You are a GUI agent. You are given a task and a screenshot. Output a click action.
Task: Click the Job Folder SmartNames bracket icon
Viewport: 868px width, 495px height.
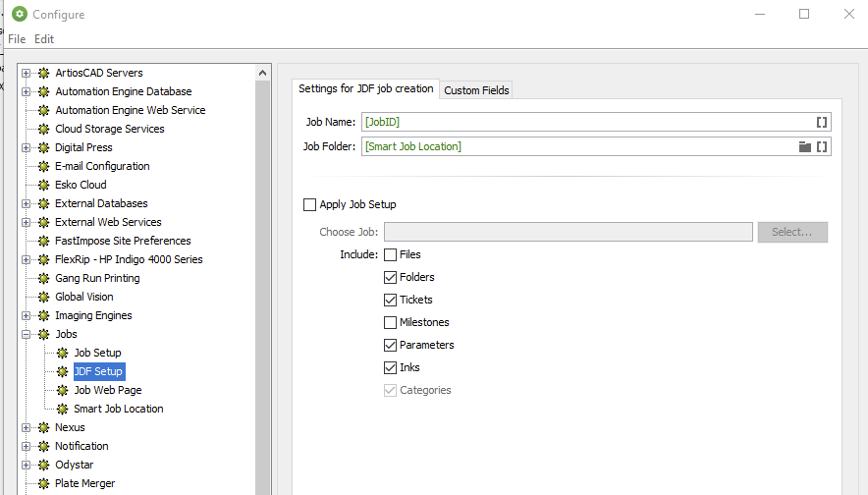[x=822, y=146]
